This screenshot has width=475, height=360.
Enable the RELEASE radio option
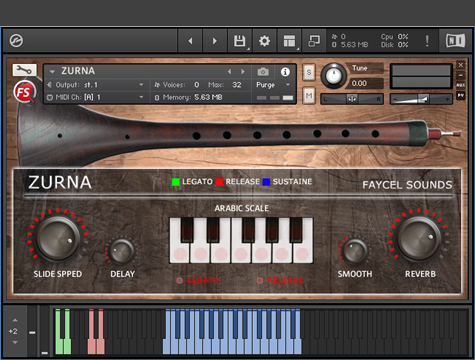click(x=260, y=280)
